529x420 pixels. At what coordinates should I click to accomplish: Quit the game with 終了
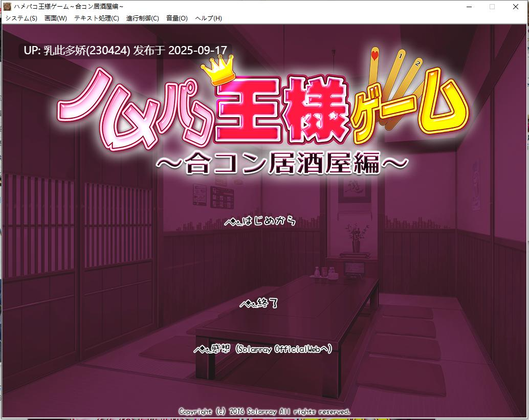(259, 303)
